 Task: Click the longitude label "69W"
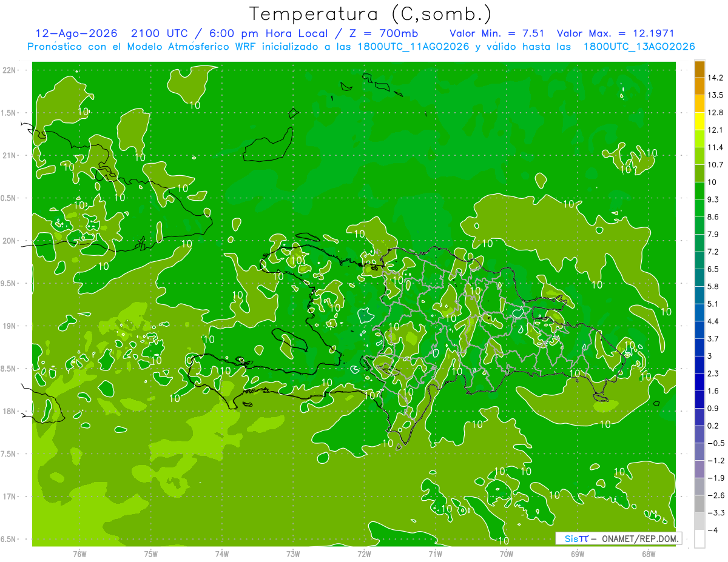tap(578, 554)
